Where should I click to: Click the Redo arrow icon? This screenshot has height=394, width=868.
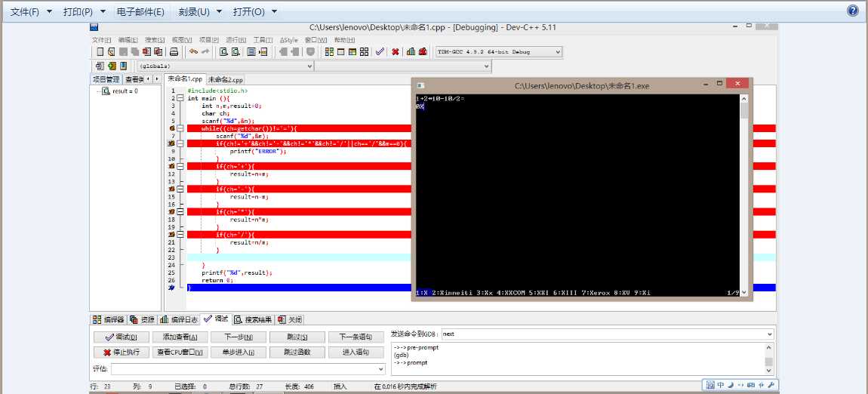(x=205, y=51)
